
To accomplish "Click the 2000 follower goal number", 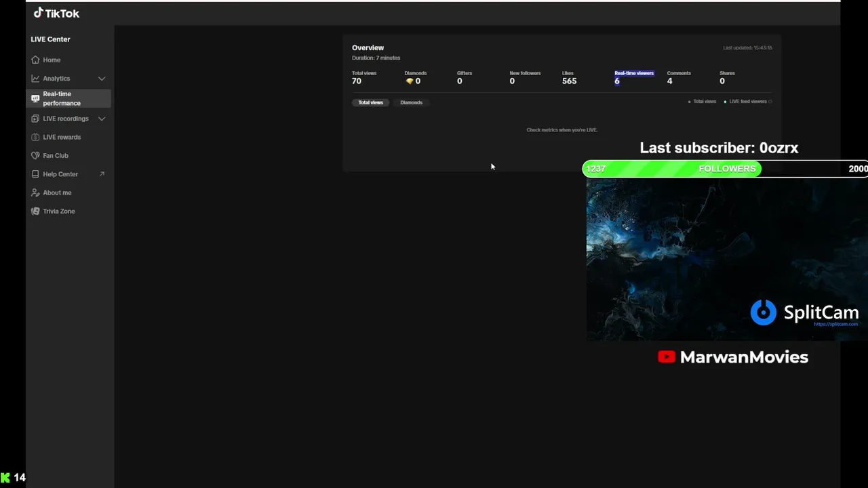I will click(858, 169).
